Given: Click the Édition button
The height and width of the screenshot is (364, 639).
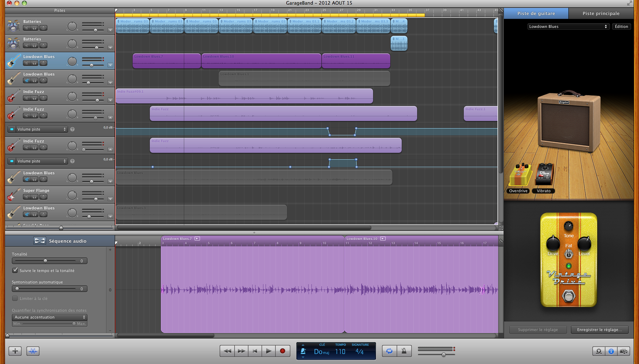Looking at the screenshot, I should pos(621,26).
